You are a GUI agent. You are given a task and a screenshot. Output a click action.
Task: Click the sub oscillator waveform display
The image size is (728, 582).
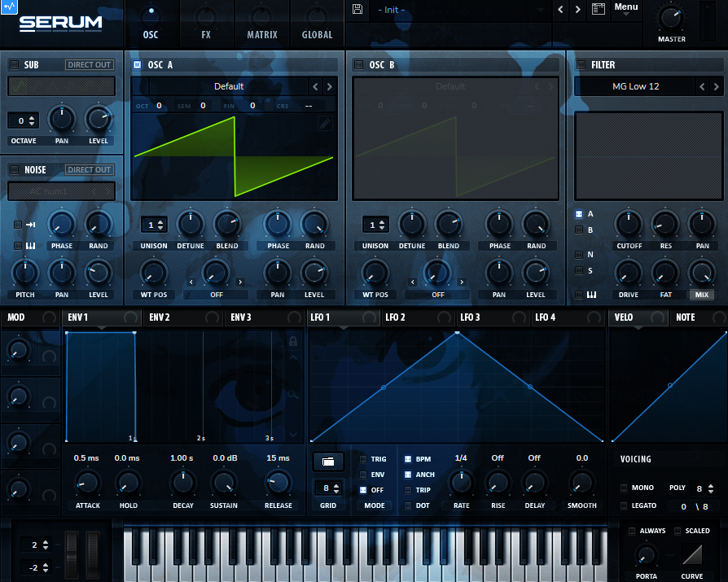pos(61,86)
